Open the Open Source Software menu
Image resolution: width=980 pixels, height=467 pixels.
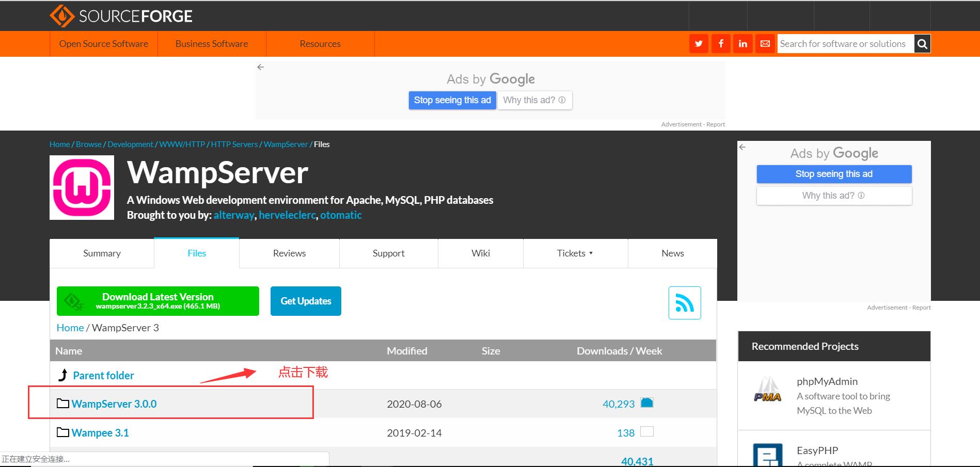pos(104,44)
